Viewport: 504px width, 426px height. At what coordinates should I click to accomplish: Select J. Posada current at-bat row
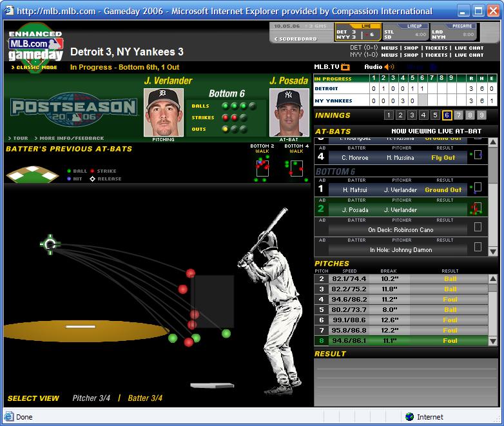[401, 208]
